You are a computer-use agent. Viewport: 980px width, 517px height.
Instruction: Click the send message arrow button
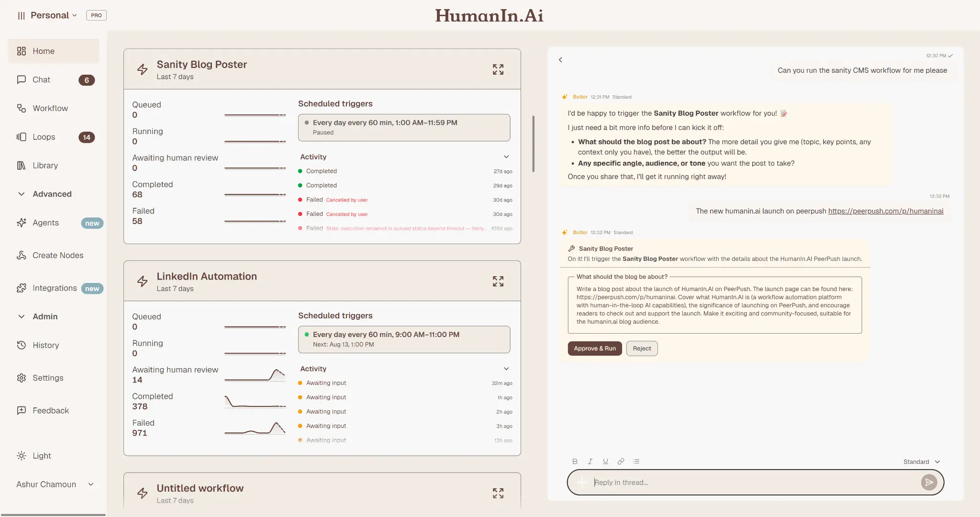[x=929, y=483]
